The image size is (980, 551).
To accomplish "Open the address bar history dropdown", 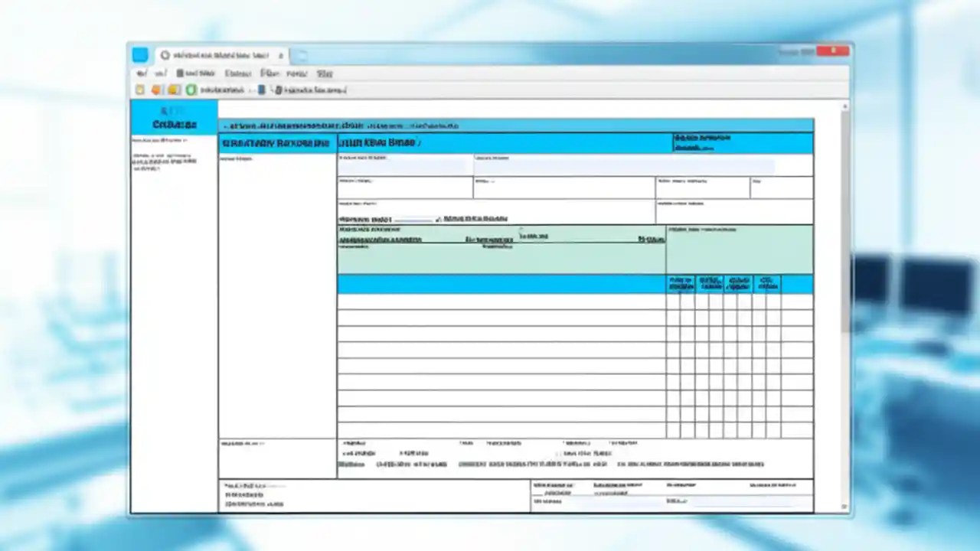I will (250, 90).
